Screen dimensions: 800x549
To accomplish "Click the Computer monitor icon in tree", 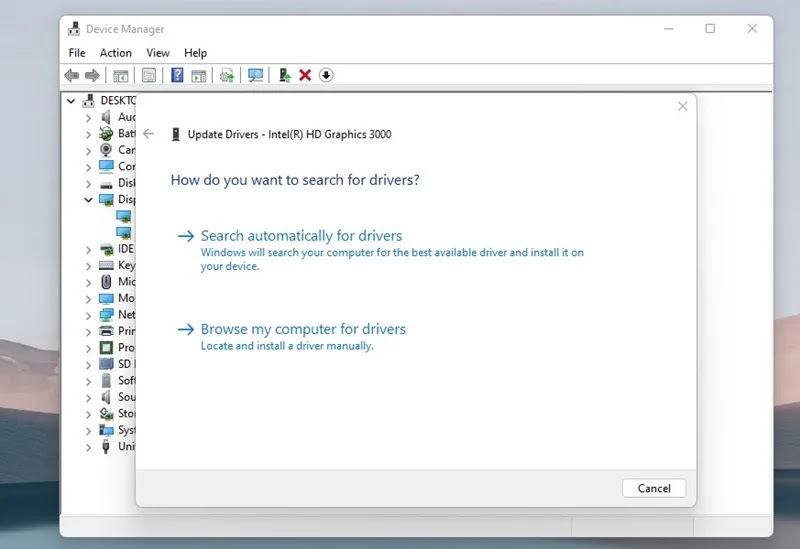I will 106,166.
